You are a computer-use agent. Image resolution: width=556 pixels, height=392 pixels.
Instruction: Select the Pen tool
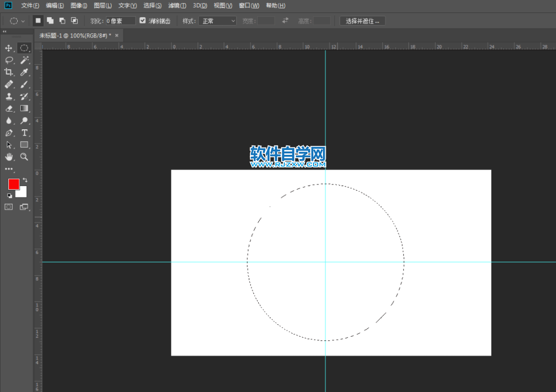[x=8, y=133]
